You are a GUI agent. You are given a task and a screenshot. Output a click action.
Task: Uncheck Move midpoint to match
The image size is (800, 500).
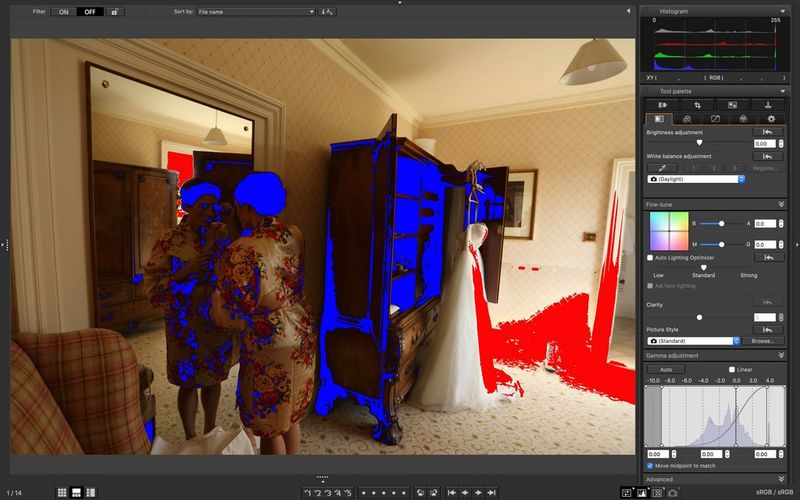651,465
